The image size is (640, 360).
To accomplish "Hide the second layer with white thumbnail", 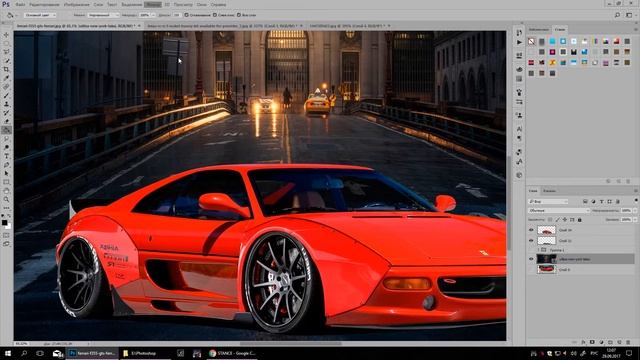I will [531, 240].
